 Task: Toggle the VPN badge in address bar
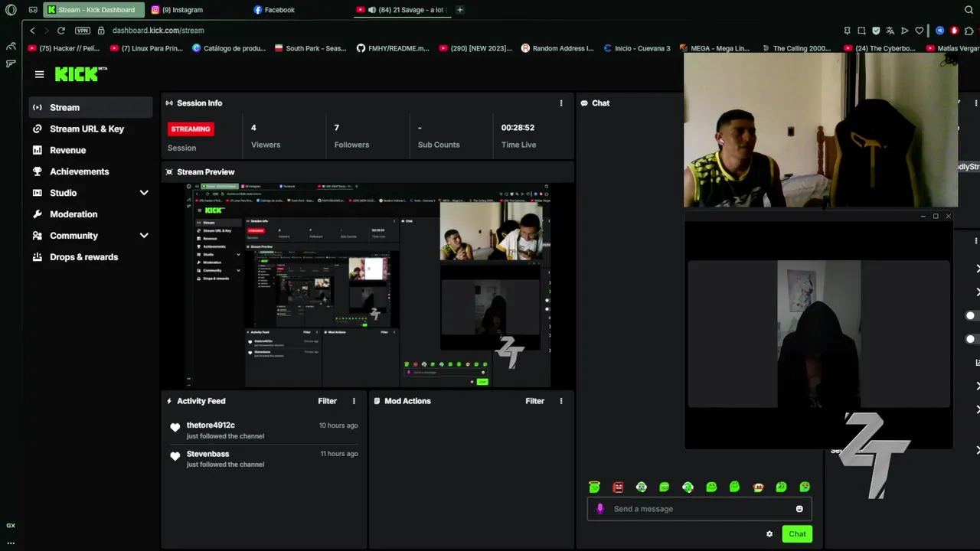click(83, 31)
